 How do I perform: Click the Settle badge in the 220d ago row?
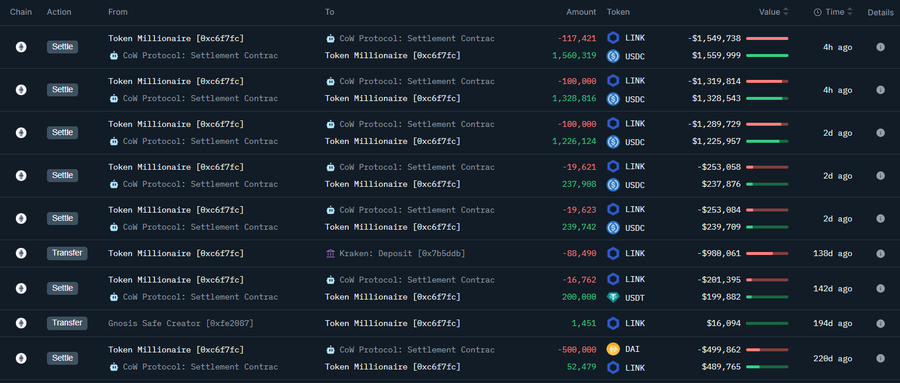[x=62, y=358]
